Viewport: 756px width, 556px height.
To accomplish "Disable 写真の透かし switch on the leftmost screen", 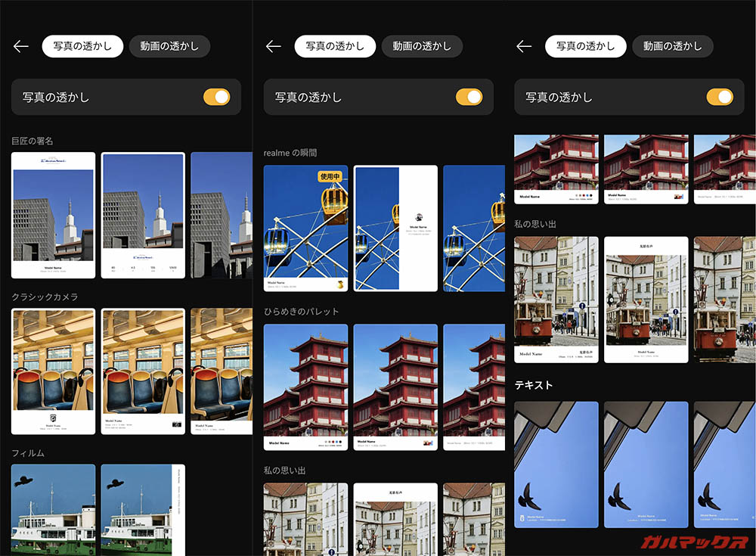I will click(216, 97).
